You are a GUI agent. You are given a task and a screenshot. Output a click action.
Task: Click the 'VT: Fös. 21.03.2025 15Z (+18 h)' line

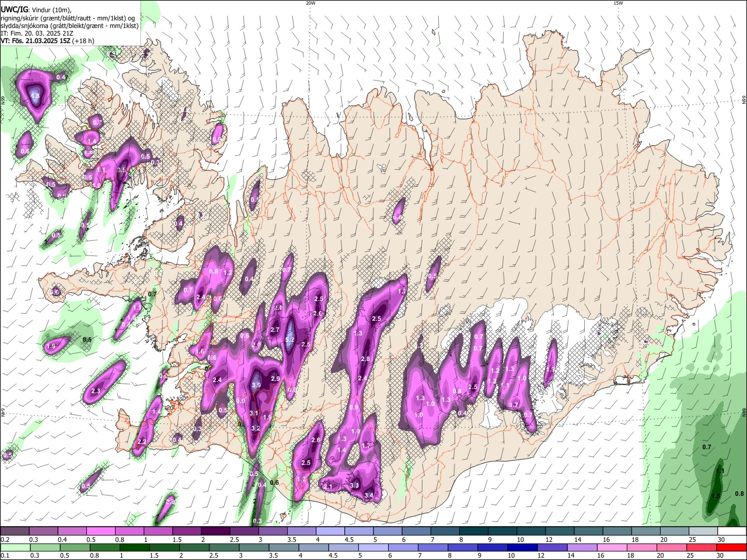[x=47, y=41]
